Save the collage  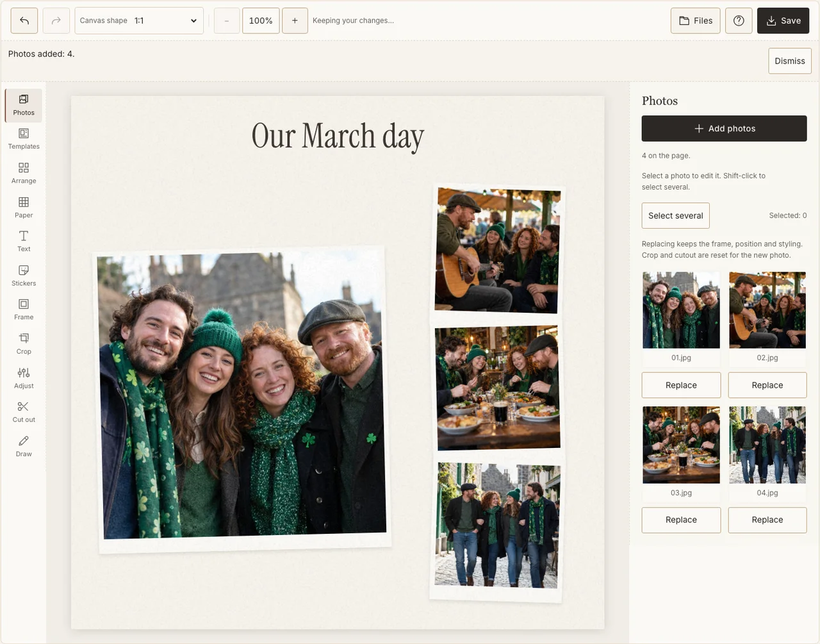pyautogui.click(x=783, y=21)
